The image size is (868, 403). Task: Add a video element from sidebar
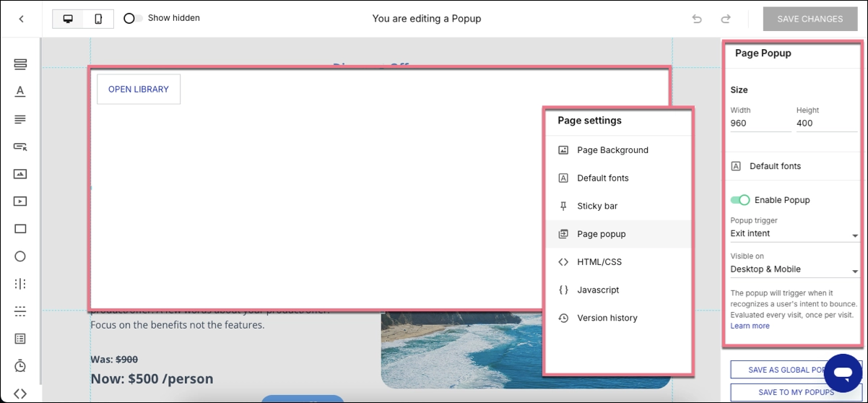20,201
